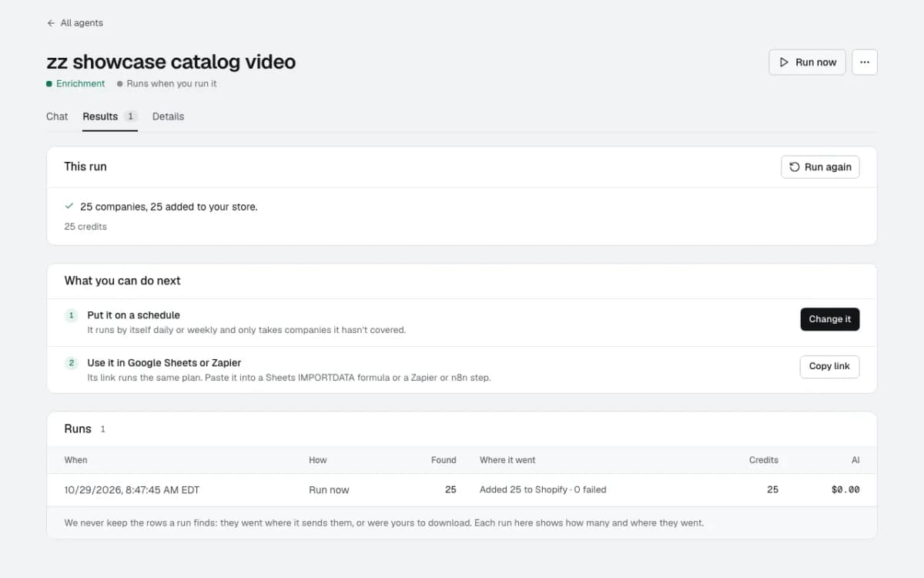Click the '25 credits' text
Image resolution: width=924 pixels, height=578 pixels.
click(x=85, y=227)
